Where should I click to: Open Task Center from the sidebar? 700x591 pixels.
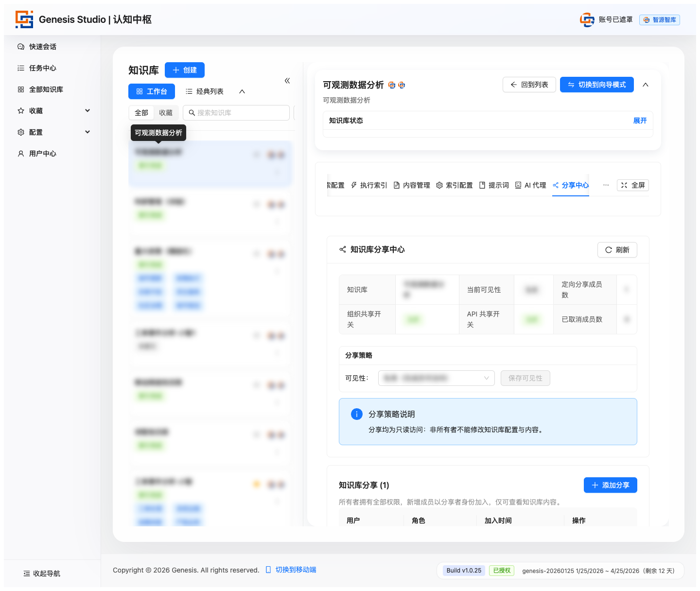[x=43, y=68]
